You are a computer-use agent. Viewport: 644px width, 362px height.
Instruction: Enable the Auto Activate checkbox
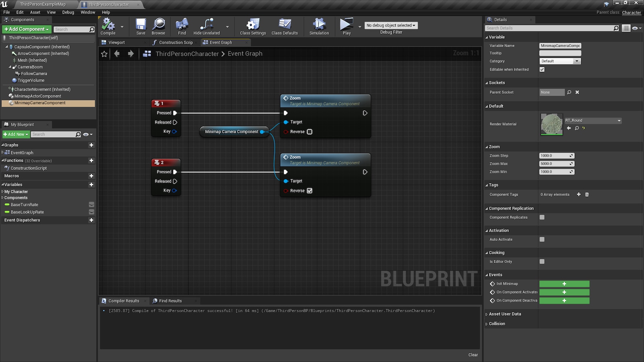[542, 239]
